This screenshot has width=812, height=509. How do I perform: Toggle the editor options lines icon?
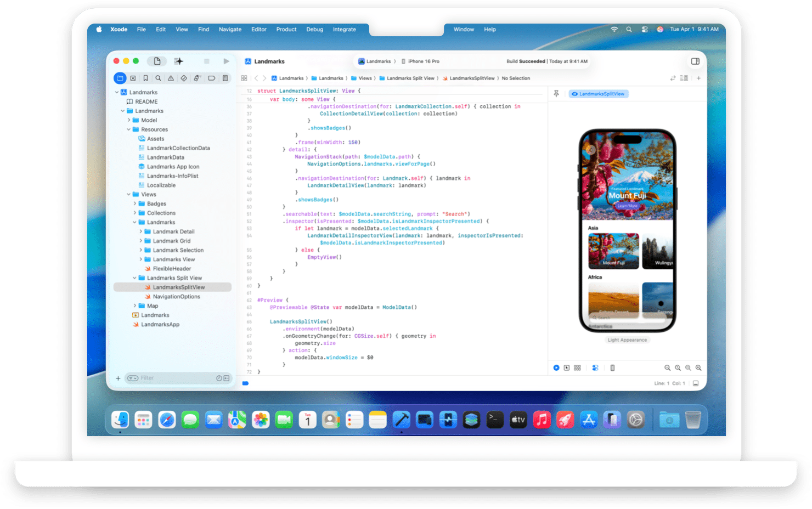tap(684, 78)
